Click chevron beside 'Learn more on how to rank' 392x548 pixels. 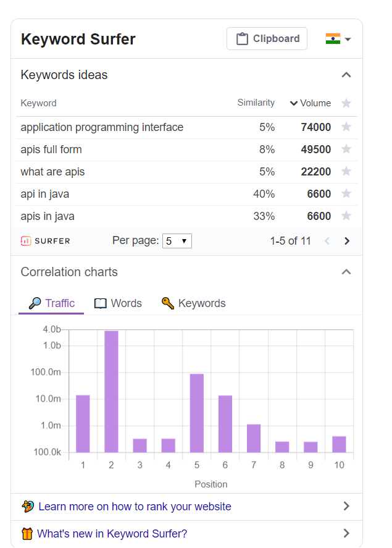pos(346,506)
